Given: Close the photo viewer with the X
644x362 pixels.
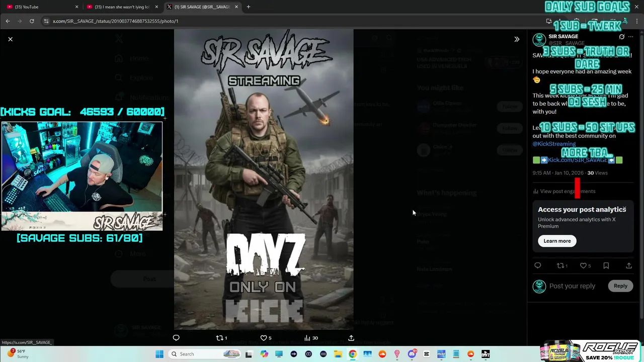Looking at the screenshot, I should (10, 39).
